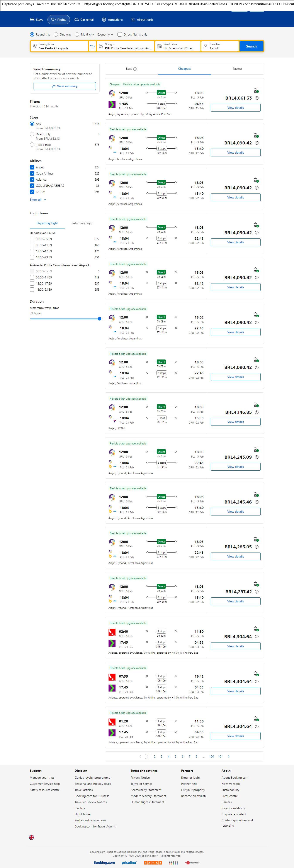
Task: Click the luggage icon on the BRL4,146.85 flight
Action: [256, 404]
